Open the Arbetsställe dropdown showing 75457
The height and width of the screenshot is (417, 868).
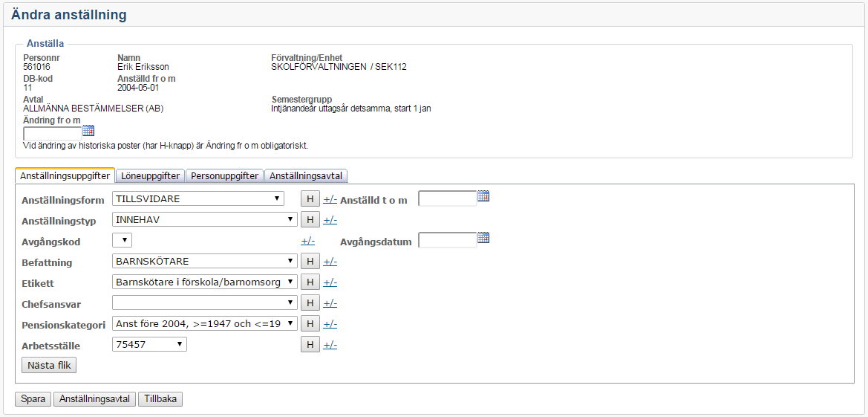pyautogui.click(x=149, y=345)
